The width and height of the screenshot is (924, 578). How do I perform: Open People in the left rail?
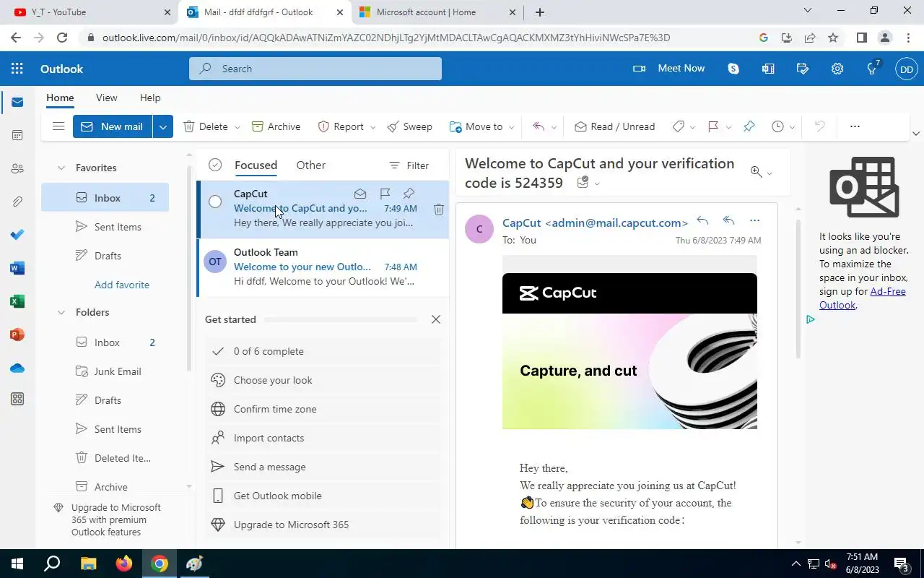(17, 168)
